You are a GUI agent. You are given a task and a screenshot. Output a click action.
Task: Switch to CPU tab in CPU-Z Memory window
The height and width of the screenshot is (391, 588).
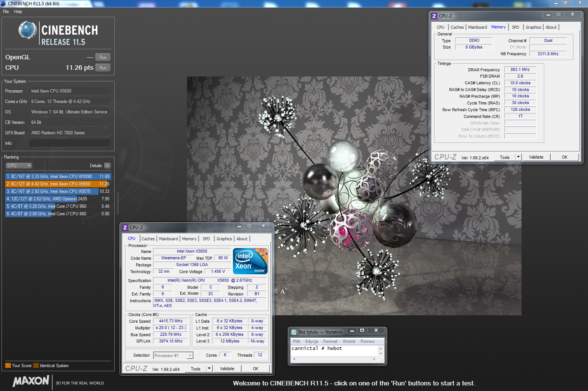[441, 27]
